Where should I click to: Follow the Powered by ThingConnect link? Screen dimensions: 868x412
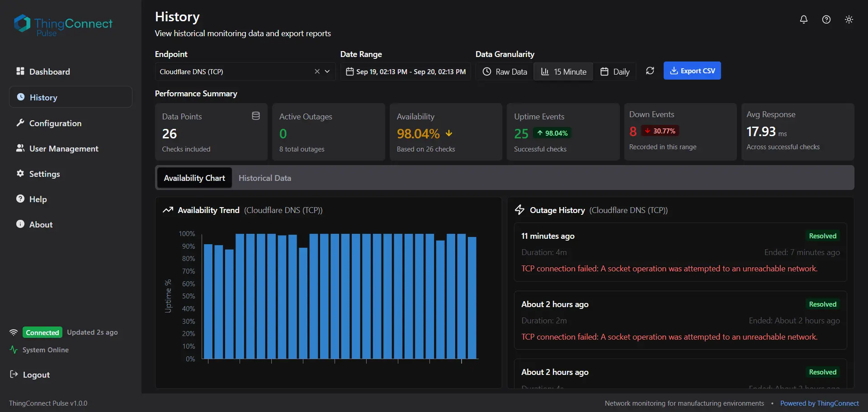(819, 403)
